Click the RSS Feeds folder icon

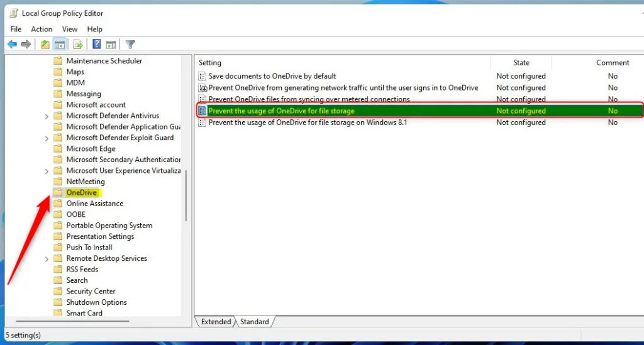coord(58,269)
